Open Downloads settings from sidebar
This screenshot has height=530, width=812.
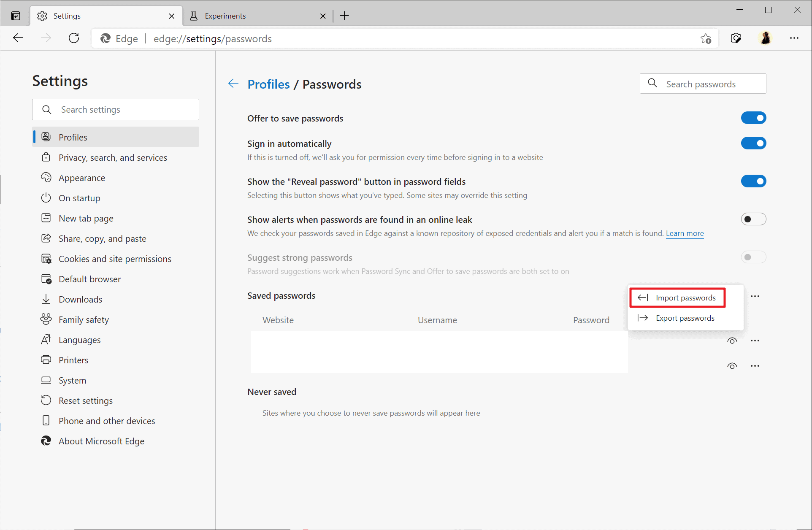81,299
